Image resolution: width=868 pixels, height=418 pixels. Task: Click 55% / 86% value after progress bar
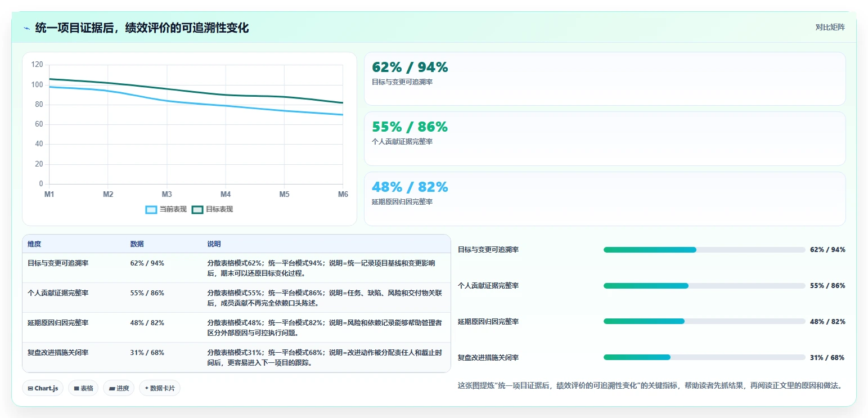pos(827,286)
